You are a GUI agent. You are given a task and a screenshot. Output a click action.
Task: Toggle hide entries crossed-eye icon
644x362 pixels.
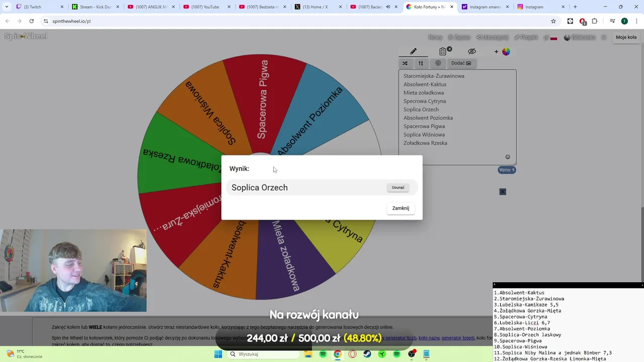click(471, 51)
